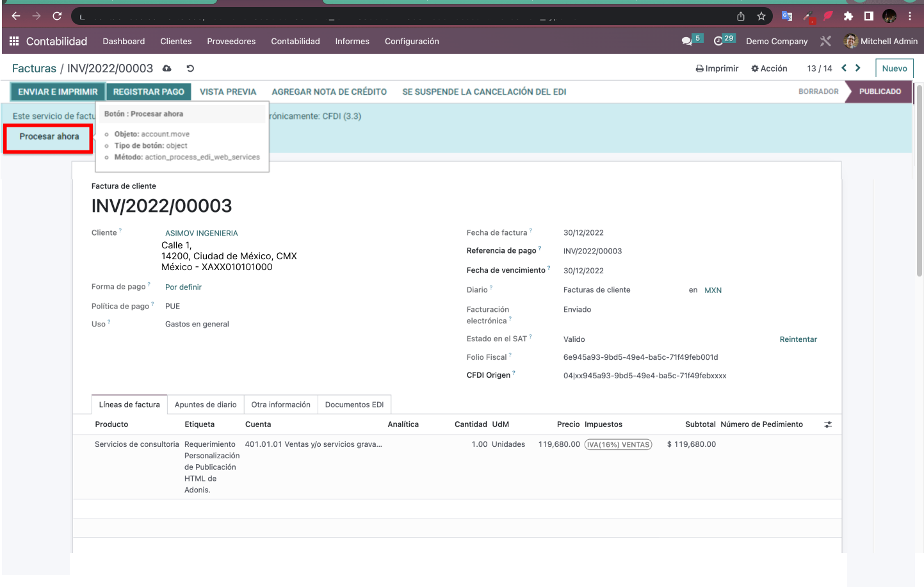
Task: Go back to Facturas in the breadcrumb
Action: [34, 68]
